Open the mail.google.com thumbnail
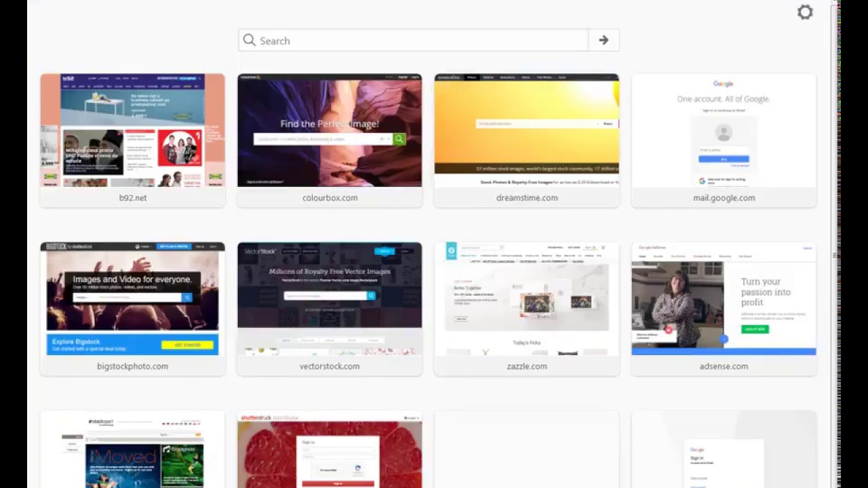The height and width of the screenshot is (488, 868). coord(724,130)
